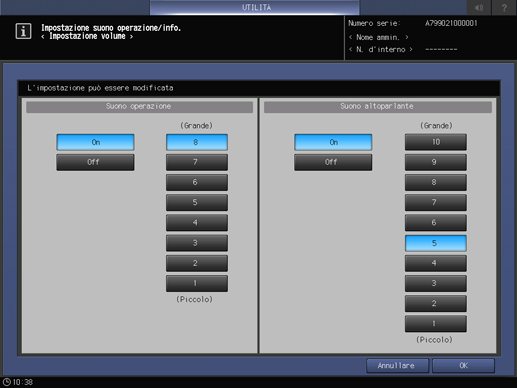Image resolution: width=517 pixels, height=388 pixels.
Task: Set Suono operazione volume to 5
Action: pos(197,203)
